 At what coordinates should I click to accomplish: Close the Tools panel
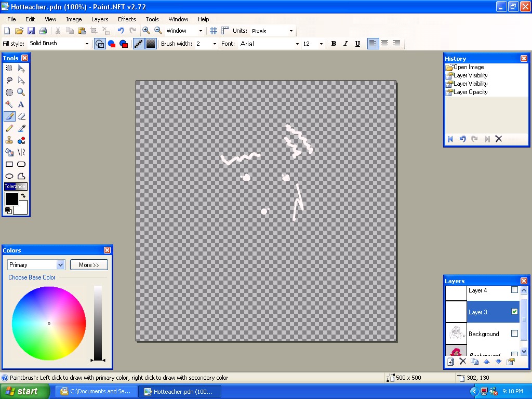tap(24, 58)
